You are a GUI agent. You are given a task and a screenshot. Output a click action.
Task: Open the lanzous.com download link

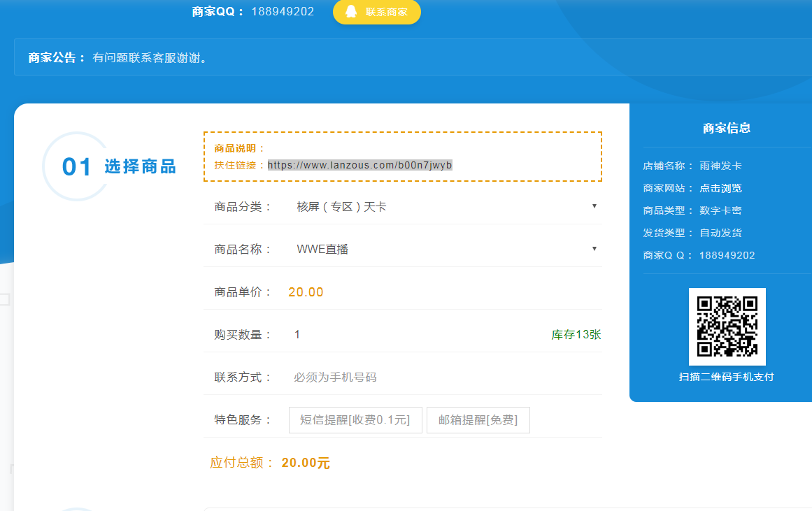360,165
